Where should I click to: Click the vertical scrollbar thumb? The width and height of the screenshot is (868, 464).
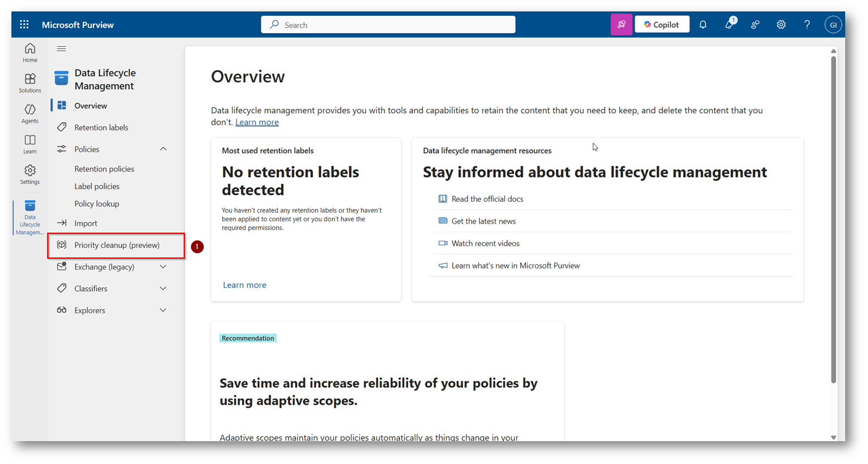pyautogui.click(x=833, y=219)
